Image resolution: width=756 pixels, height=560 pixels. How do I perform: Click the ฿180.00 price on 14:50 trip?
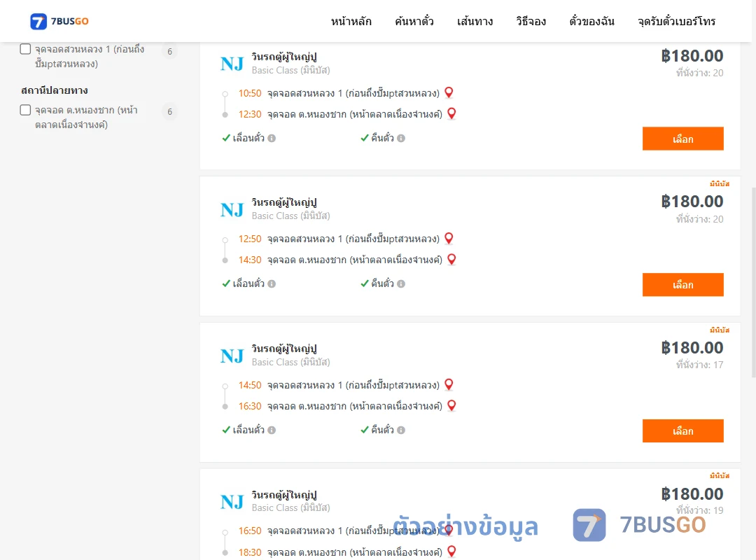click(x=692, y=348)
